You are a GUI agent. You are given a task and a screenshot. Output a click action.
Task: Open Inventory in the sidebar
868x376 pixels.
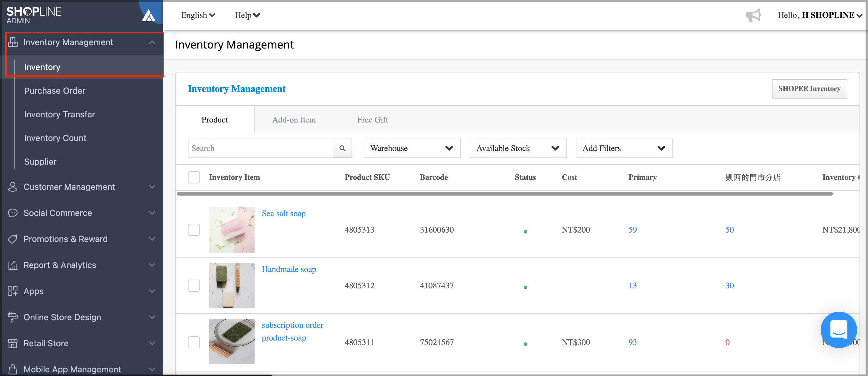[42, 67]
